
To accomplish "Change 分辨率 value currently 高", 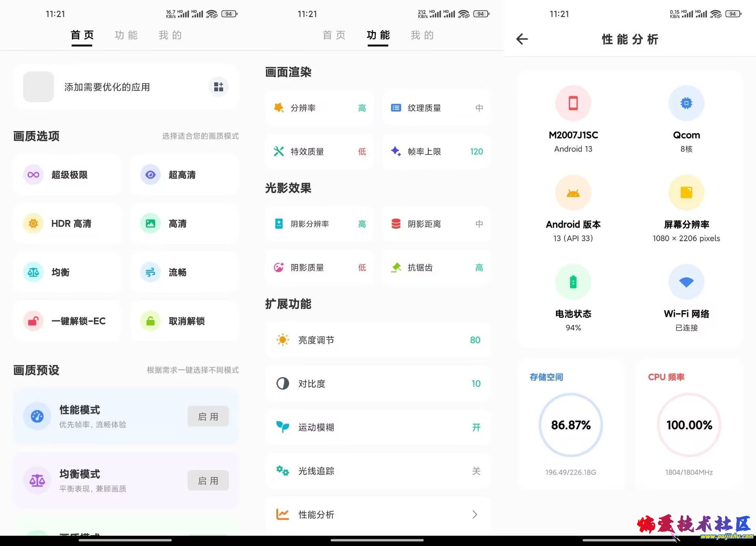I will [362, 108].
